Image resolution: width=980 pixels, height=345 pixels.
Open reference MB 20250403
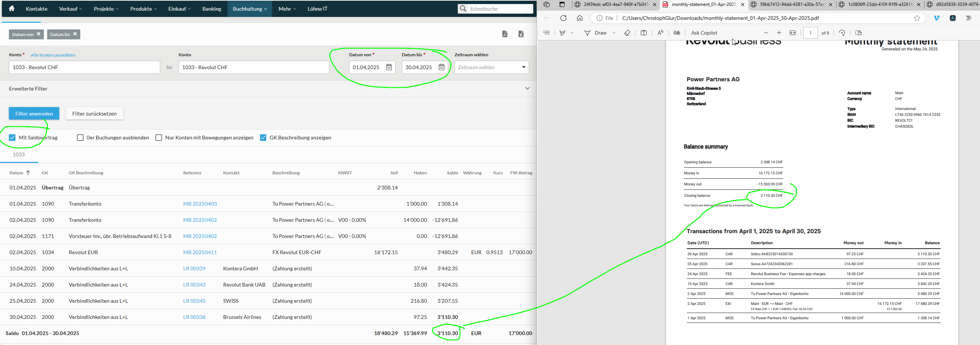pyautogui.click(x=200, y=204)
